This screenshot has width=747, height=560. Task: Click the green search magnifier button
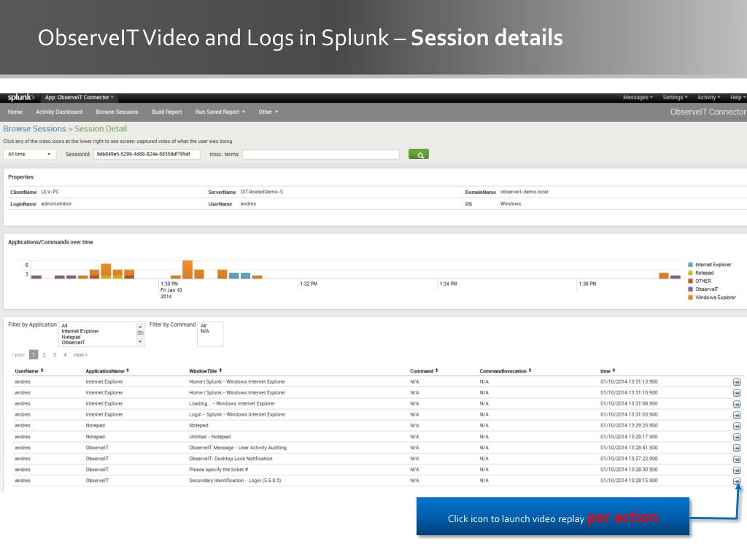click(418, 155)
